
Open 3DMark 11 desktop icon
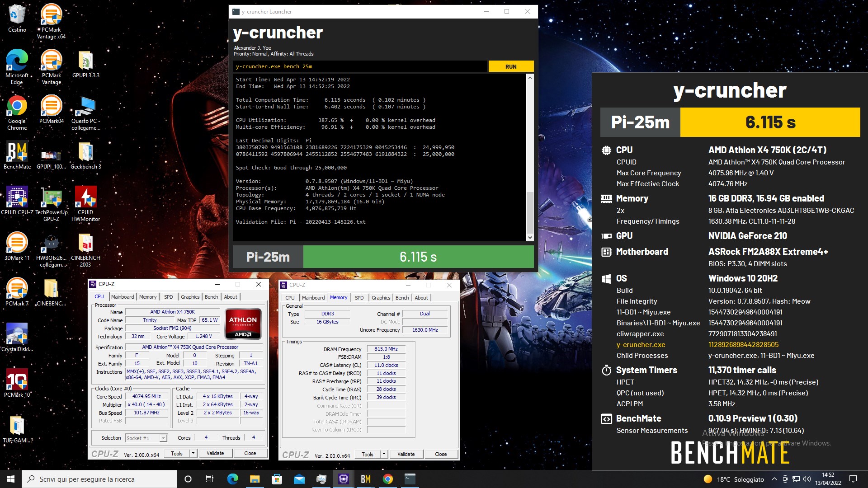tap(17, 247)
